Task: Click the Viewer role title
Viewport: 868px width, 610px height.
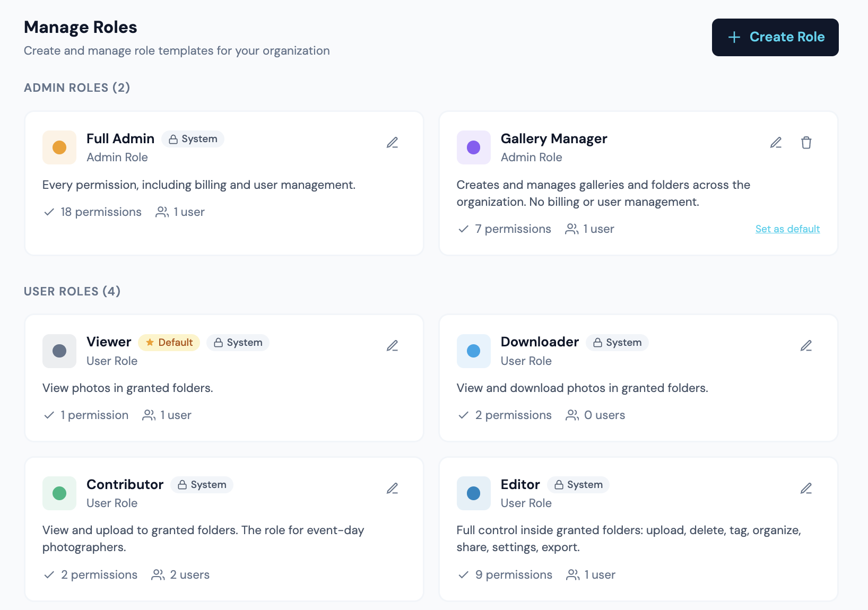Action: pos(109,342)
